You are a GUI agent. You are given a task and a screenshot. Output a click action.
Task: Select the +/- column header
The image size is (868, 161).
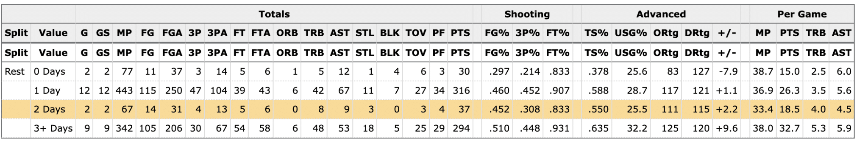pos(727,33)
